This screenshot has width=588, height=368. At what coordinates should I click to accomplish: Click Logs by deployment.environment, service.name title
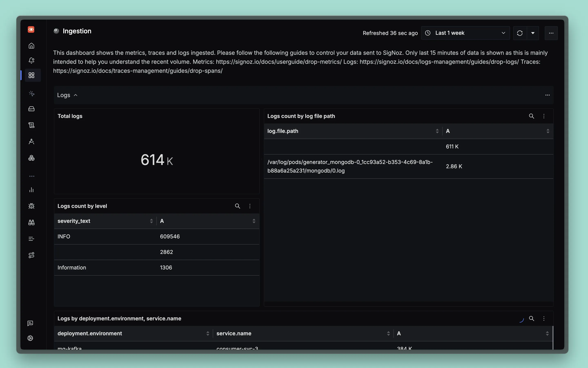pyautogui.click(x=119, y=319)
